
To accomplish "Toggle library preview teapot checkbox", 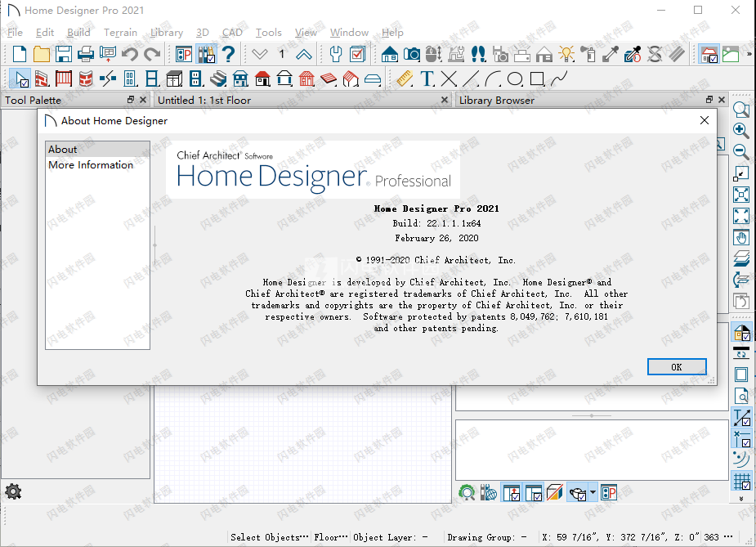I will coord(578,493).
